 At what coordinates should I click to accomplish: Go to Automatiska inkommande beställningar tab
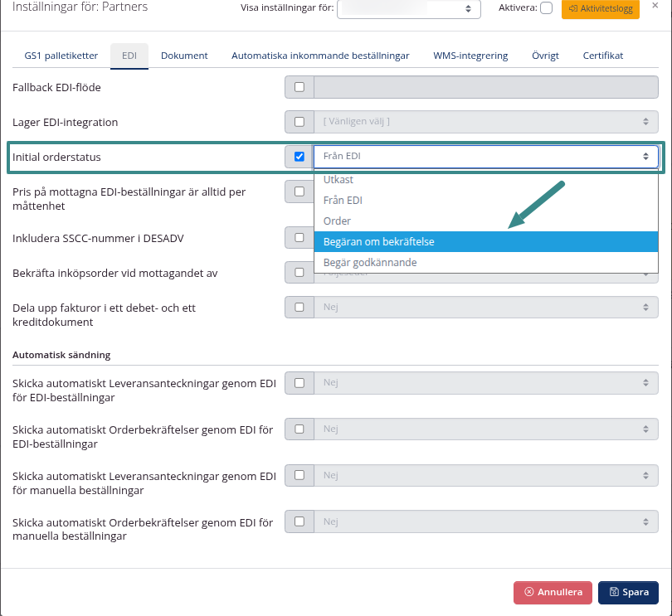point(320,56)
